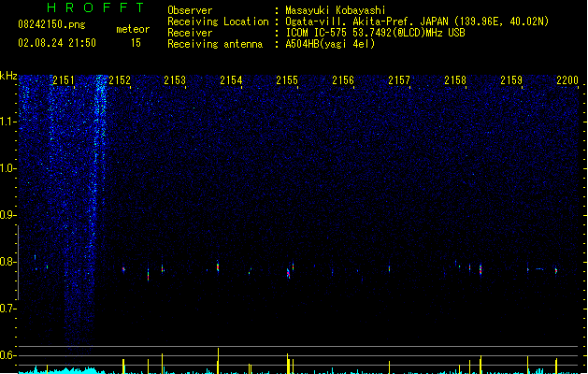Click the 2153 time axis label
Image resolution: width=588 pixels, height=374 pixels.
175,80
